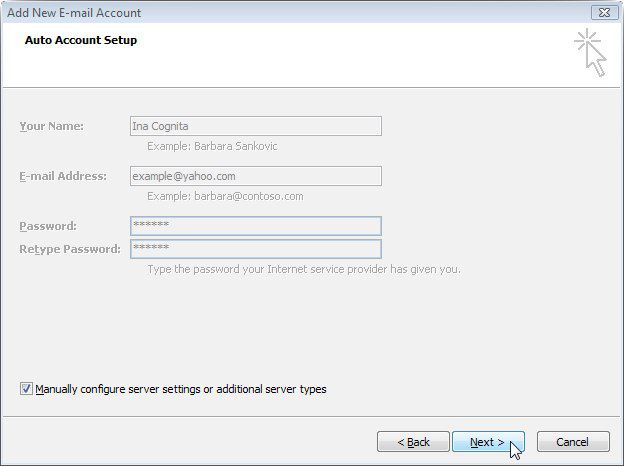Click inside the Password field

256,226
